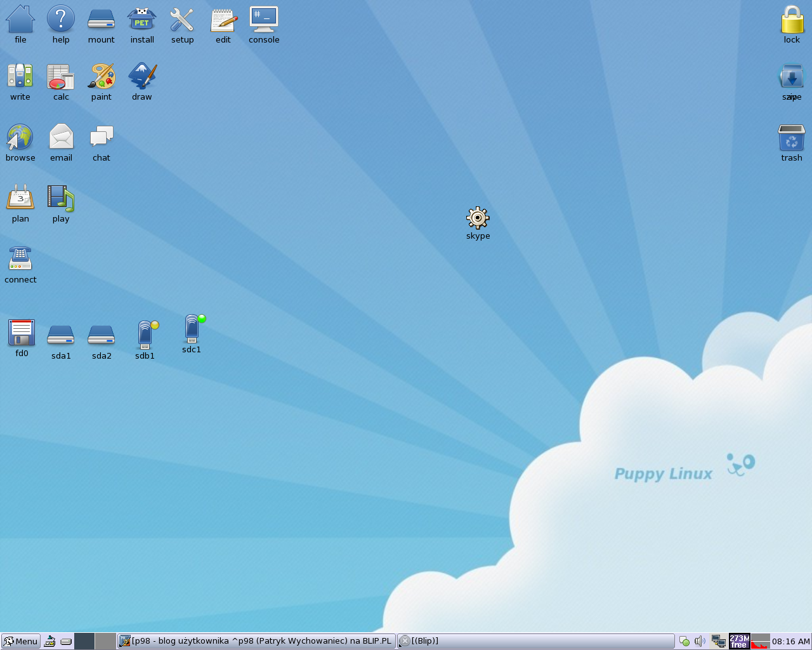Select the second virtual desktop in pager

pyautogui.click(x=105, y=641)
